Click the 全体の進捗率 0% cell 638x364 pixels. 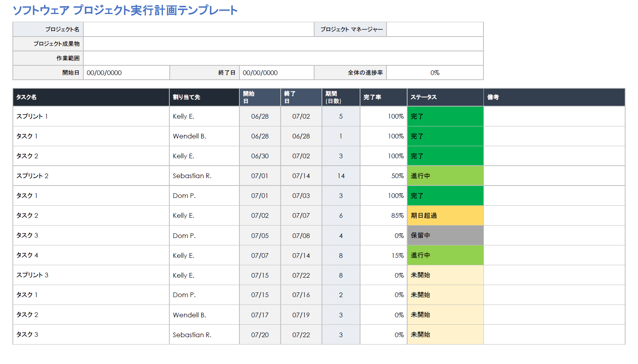435,73
